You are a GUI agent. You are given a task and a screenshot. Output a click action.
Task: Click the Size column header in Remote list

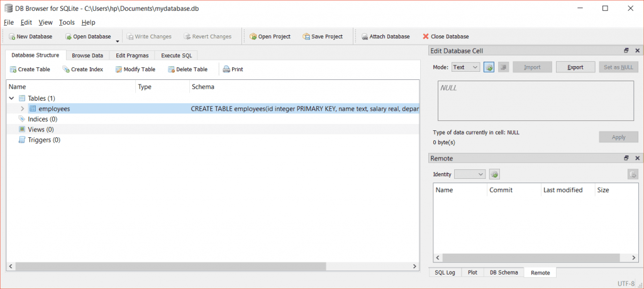tap(616, 190)
